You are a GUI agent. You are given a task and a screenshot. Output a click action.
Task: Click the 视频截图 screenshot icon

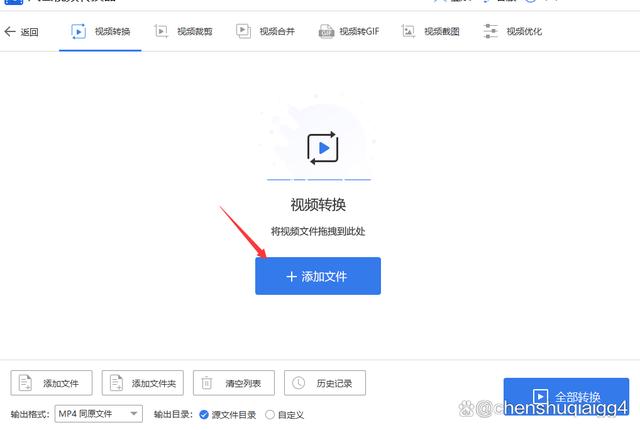tap(408, 32)
